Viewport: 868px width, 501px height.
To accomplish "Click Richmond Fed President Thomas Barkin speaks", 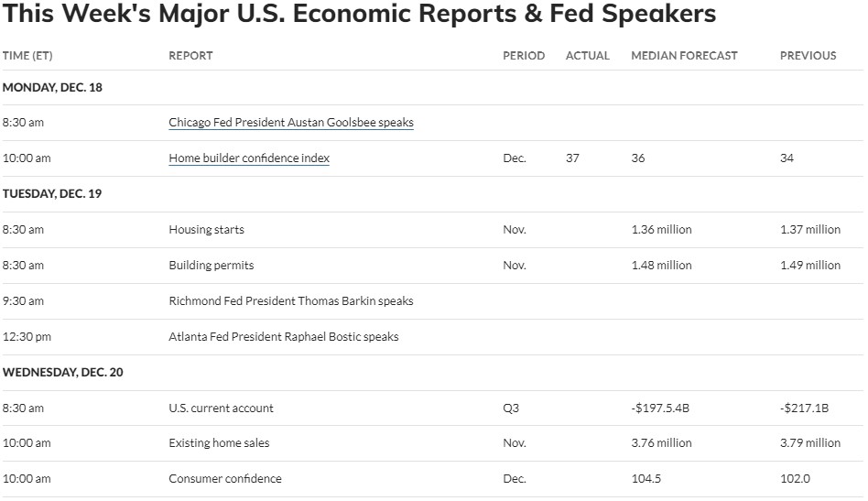I will [x=291, y=301].
